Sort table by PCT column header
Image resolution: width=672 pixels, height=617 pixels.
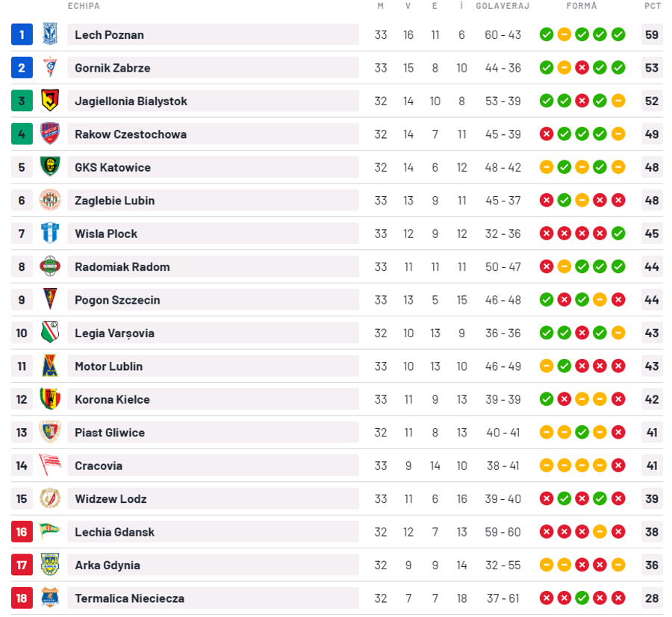pyautogui.click(x=653, y=6)
